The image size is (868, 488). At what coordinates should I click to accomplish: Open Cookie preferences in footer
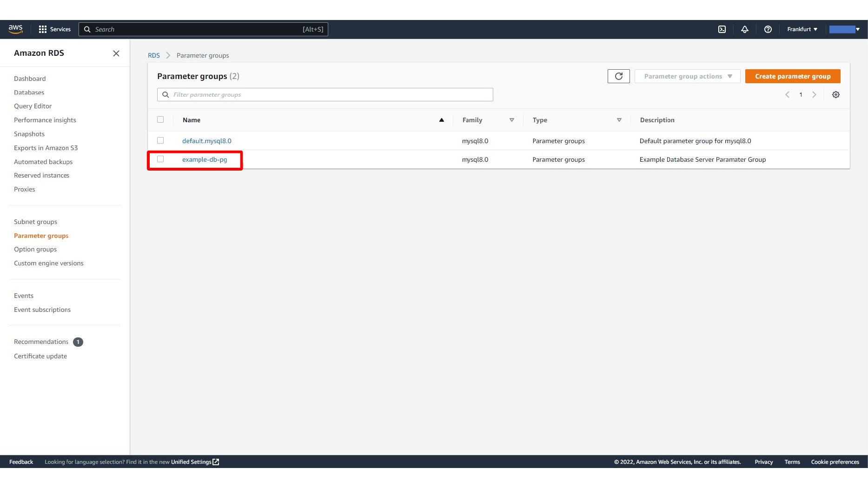click(835, 462)
